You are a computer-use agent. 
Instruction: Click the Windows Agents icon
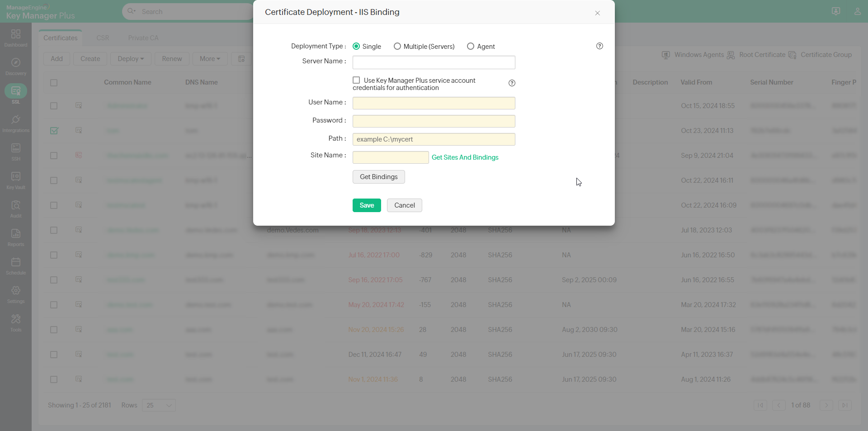(666, 55)
